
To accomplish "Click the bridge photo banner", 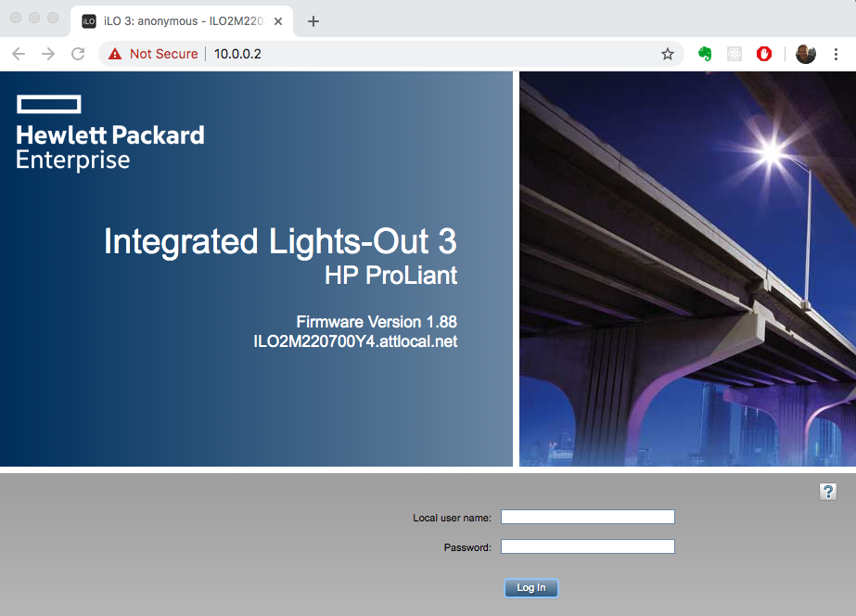I will point(687,269).
